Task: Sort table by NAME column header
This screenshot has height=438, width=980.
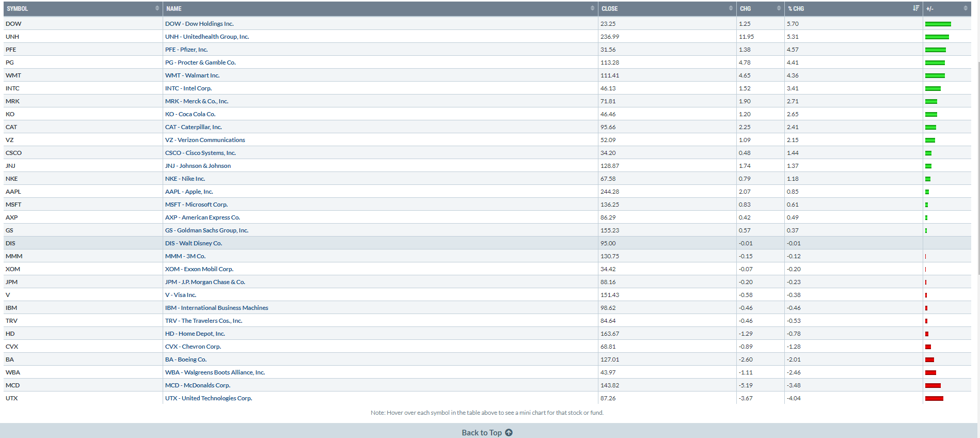Action: point(380,9)
